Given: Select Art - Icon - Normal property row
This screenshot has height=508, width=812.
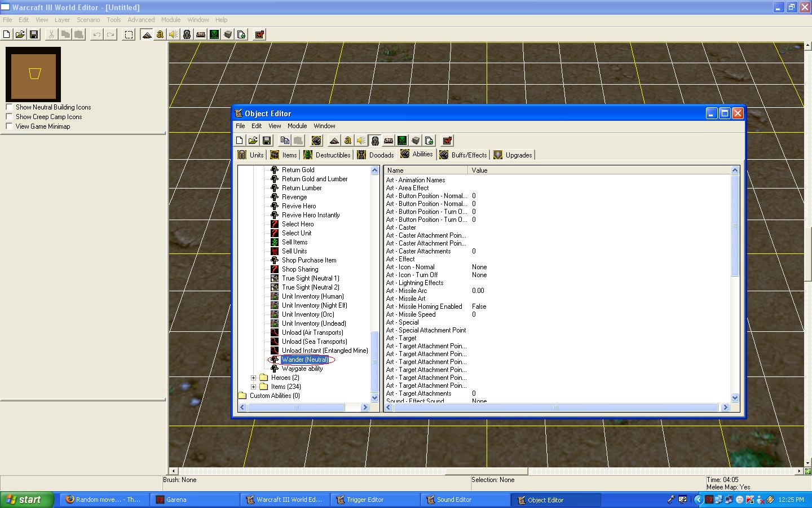Looking at the screenshot, I should tap(557, 267).
